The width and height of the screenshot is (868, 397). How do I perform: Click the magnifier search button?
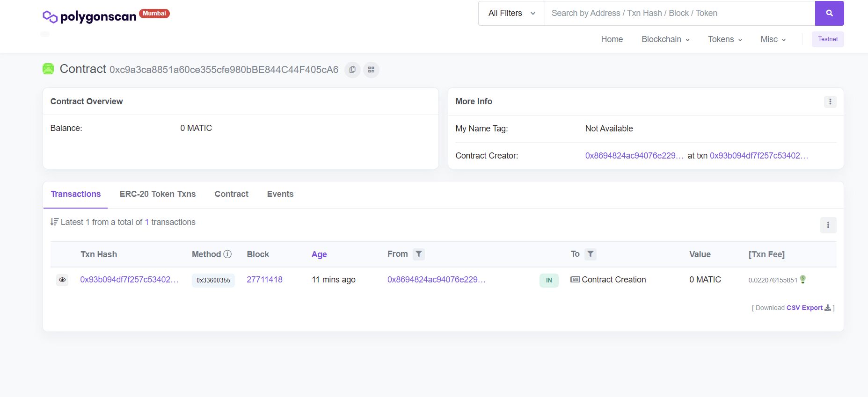[829, 13]
